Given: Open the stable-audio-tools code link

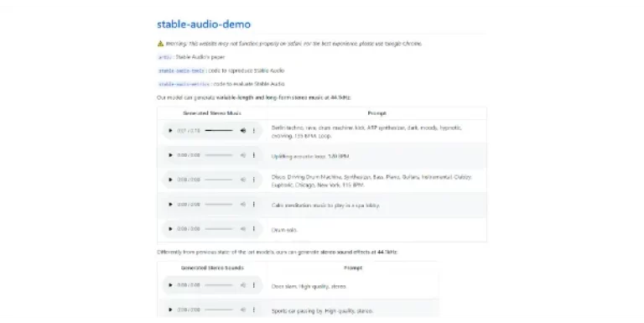Looking at the screenshot, I should tap(181, 70).
